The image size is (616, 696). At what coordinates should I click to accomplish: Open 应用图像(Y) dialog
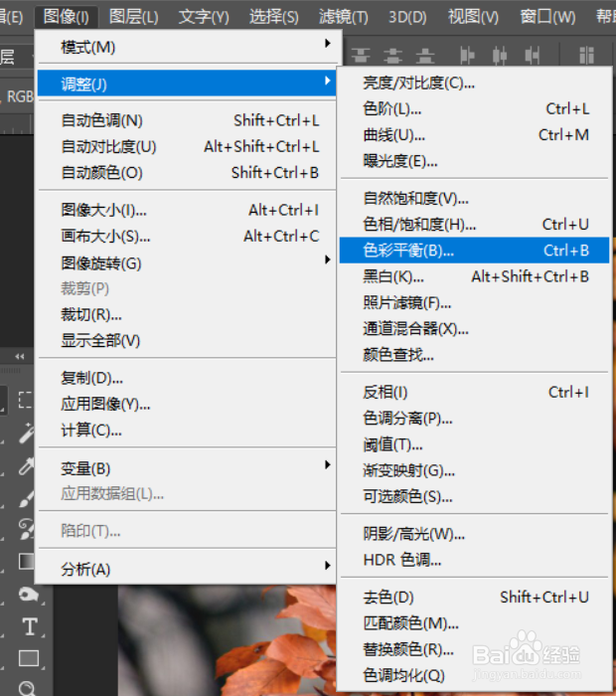pos(188,404)
